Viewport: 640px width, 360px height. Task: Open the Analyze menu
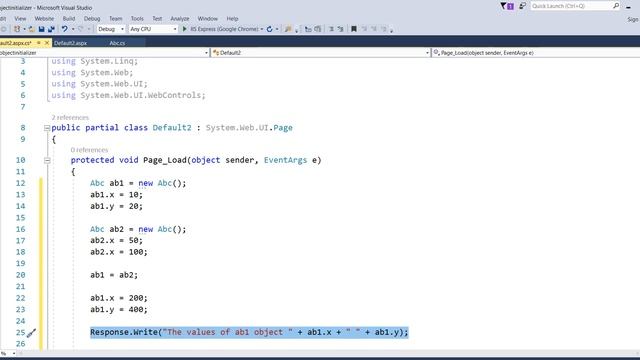click(180, 19)
